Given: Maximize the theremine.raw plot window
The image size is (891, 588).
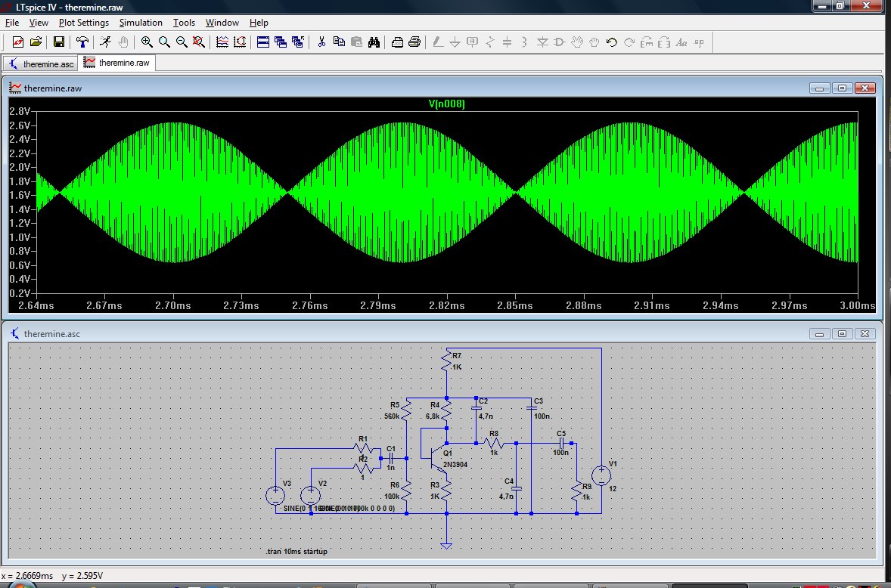Looking at the screenshot, I should coord(842,88).
